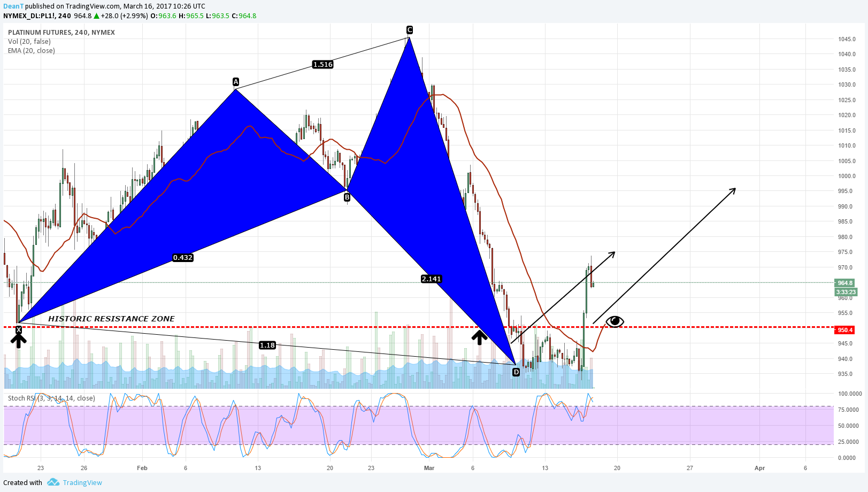The width and height of the screenshot is (868, 492).
Task: Click the 75.0000 Stoch RSI axis value
Action: pos(849,410)
